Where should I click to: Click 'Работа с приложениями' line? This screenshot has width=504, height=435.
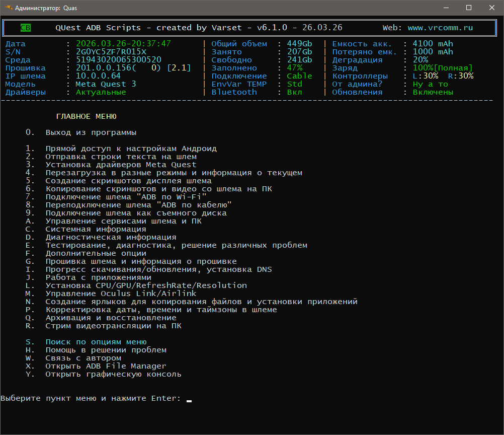99,277
